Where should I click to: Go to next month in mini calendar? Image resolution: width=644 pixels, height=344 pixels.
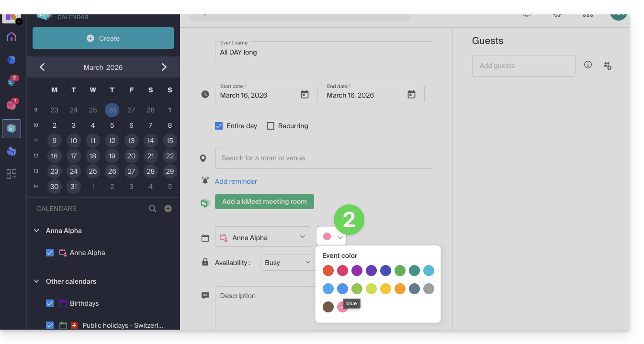164,67
